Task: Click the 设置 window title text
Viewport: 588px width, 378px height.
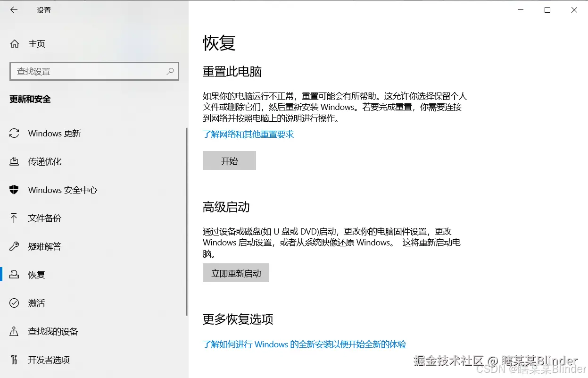Action: [x=44, y=10]
